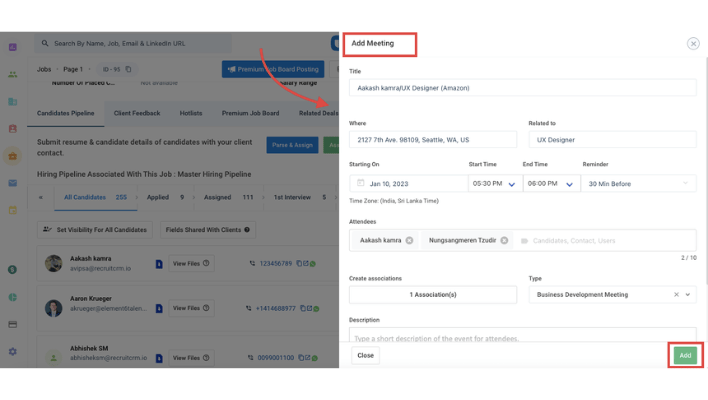Click the green Add button
Image resolution: width=708 pixels, height=400 pixels.
pos(685,355)
